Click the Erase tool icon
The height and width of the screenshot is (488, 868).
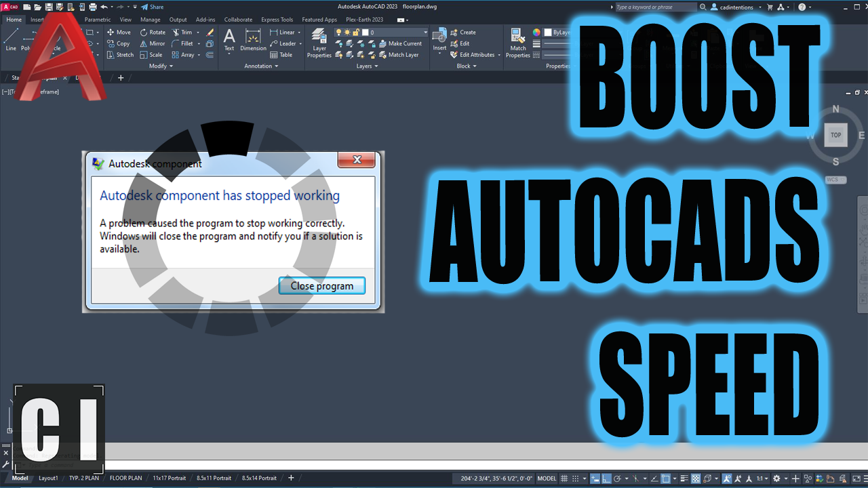210,32
